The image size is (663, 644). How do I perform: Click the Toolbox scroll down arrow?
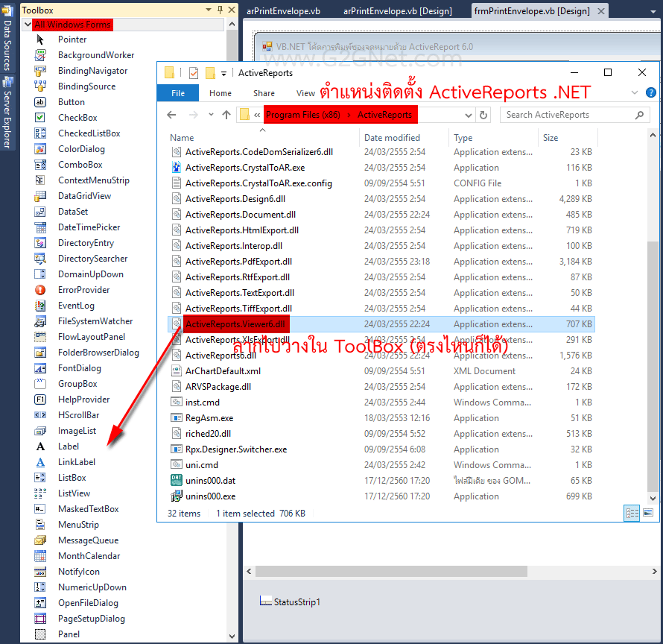tap(232, 636)
